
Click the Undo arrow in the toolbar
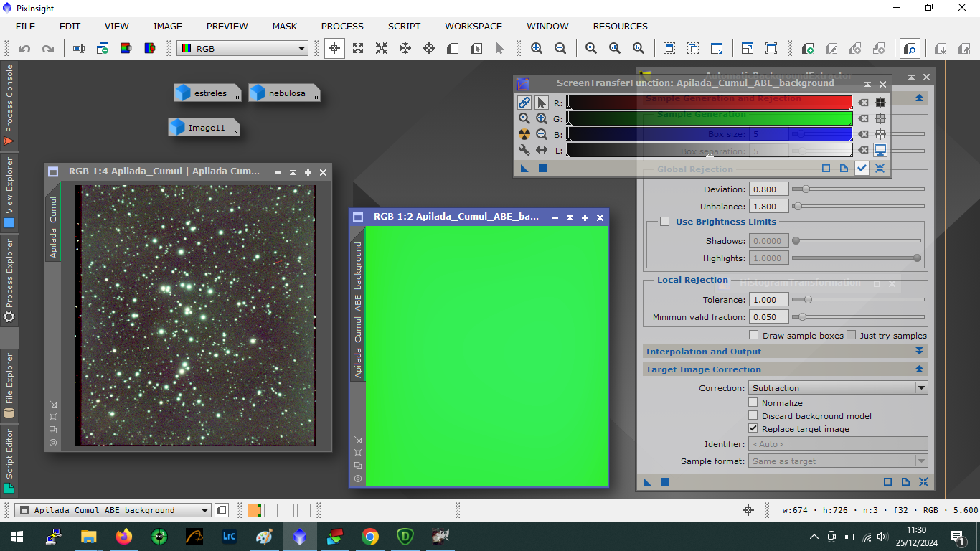click(x=24, y=49)
